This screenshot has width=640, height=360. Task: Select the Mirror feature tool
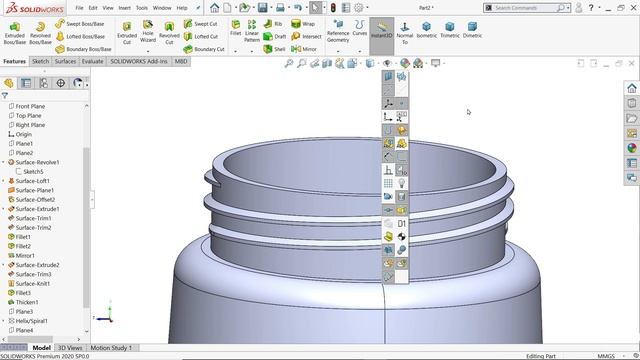(x=304, y=49)
